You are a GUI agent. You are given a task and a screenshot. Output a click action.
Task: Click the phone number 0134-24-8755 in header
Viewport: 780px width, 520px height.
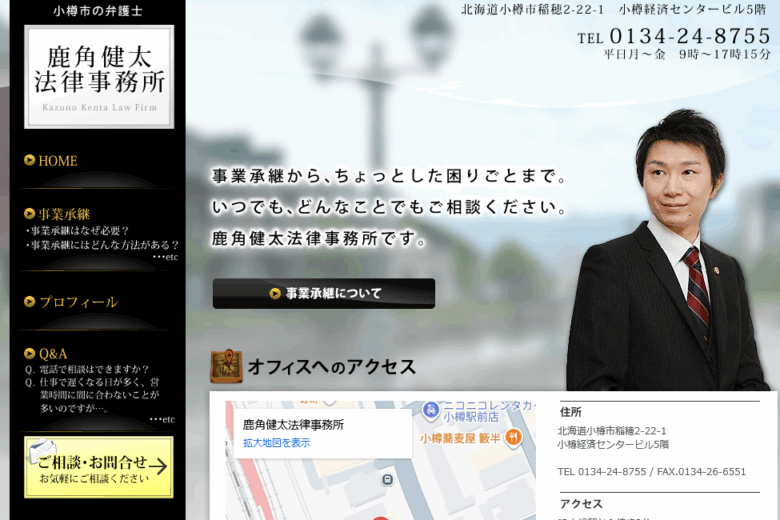pos(689,37)
